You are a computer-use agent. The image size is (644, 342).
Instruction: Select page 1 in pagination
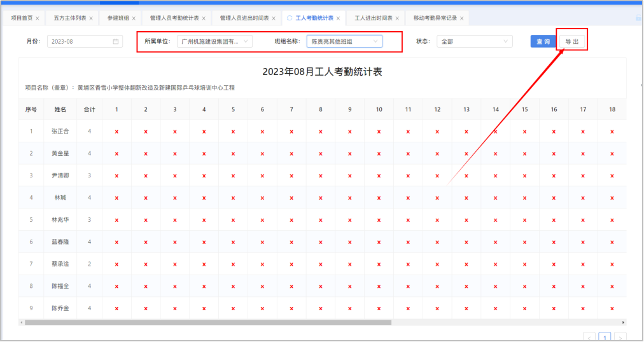pos(605,337)
